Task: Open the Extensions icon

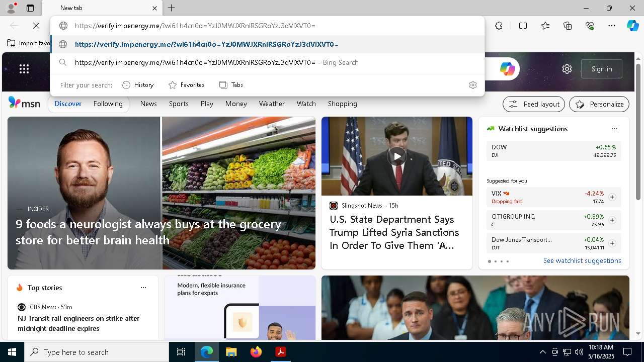Action: (x=499, y=26)
